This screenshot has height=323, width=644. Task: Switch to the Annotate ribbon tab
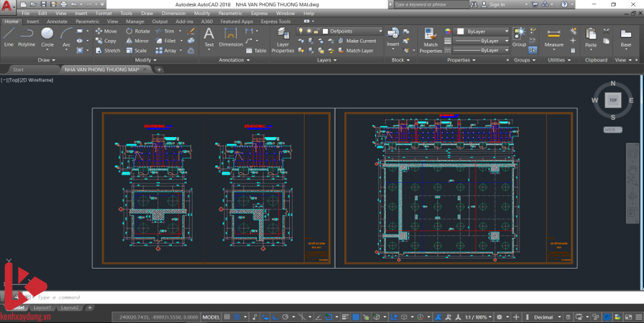(57, 21)
